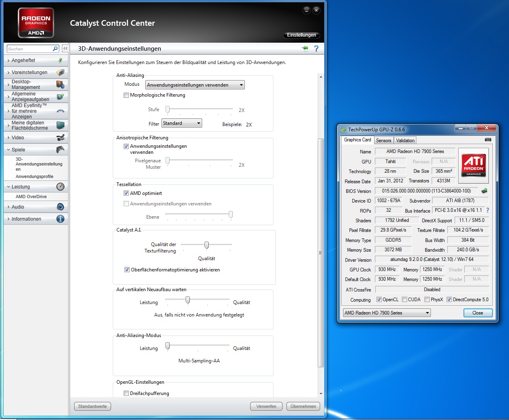Viewport: 509px width, 420px height.
Task: Take GPU-Z screenshot with camera icon
Action: tap(488, 140)
